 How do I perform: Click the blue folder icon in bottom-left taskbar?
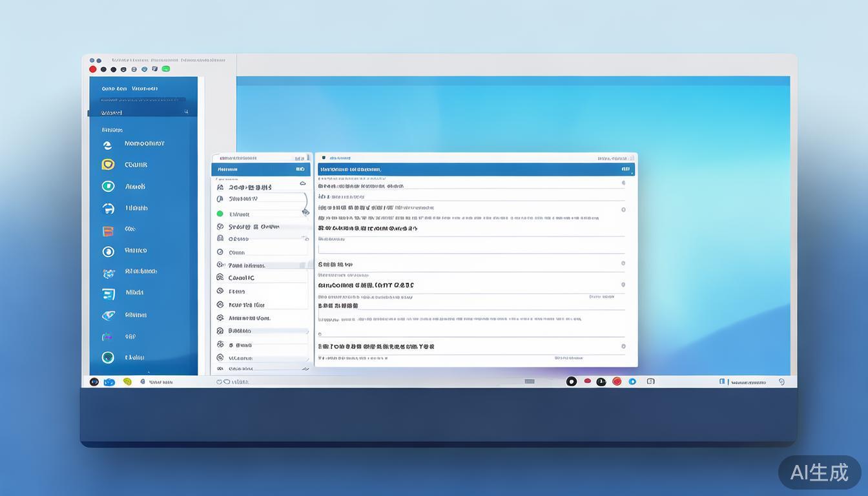coord(109,382)
